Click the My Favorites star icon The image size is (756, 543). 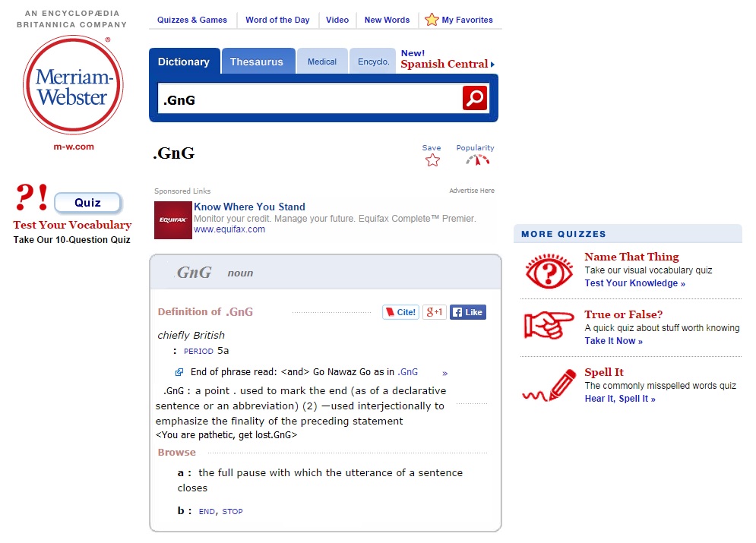point(432,20)
